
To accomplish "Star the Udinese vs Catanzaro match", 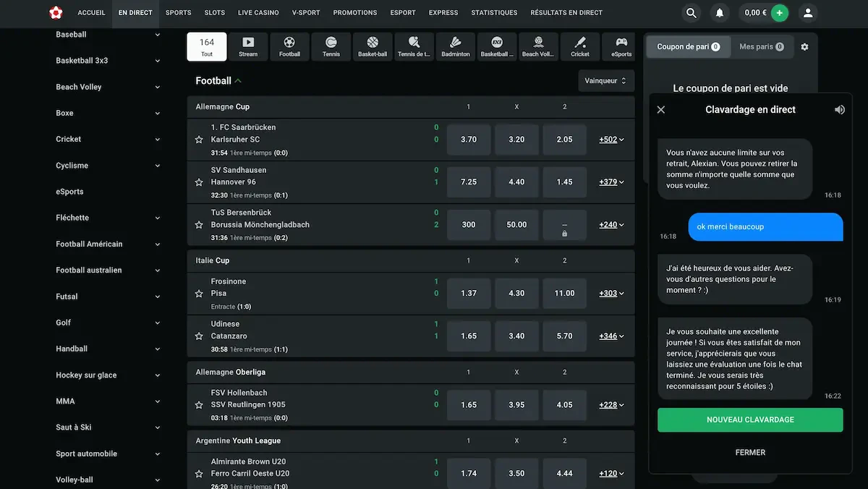I will tap(199, 336).
